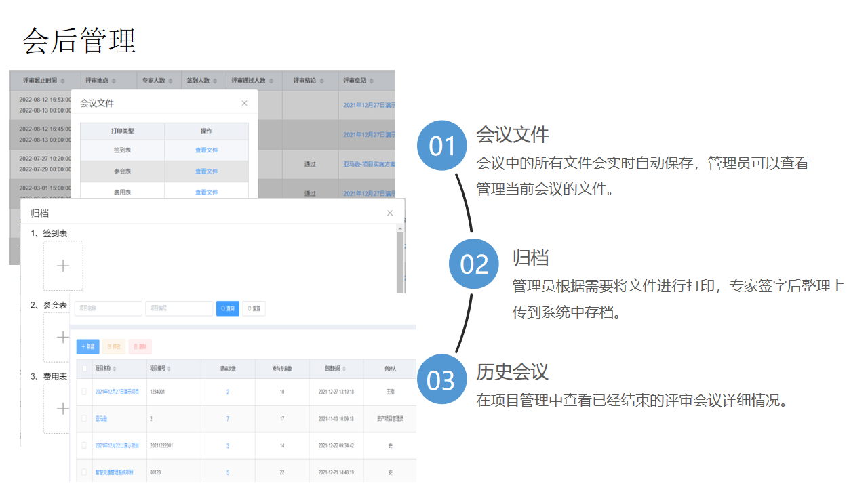Click plus icon to upload 签到表

pyautogui.click(x=63, y=266)
